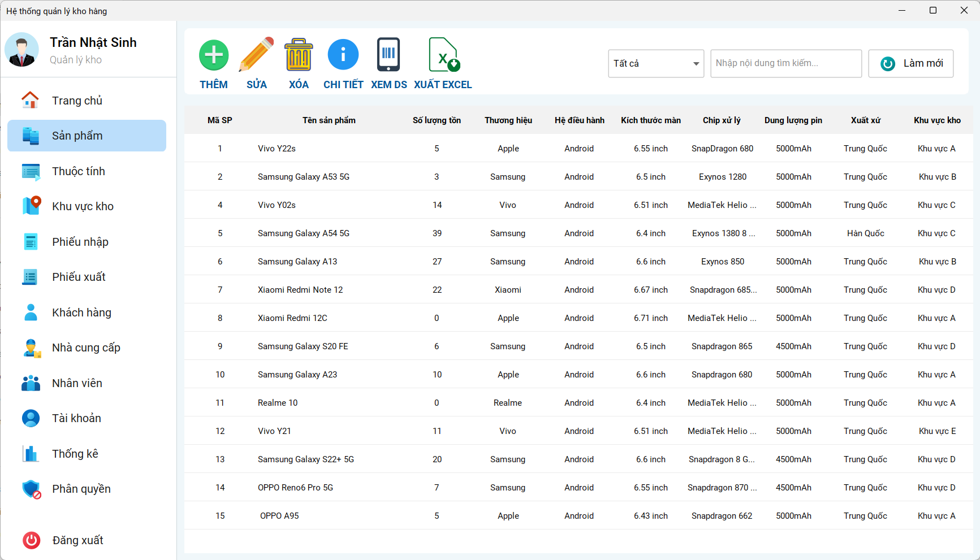The height and width of the screenshot is (560, 980).
Task: Click the SỬA pencil edit icon
Action: pyautogui.click(x=256, y=54)
